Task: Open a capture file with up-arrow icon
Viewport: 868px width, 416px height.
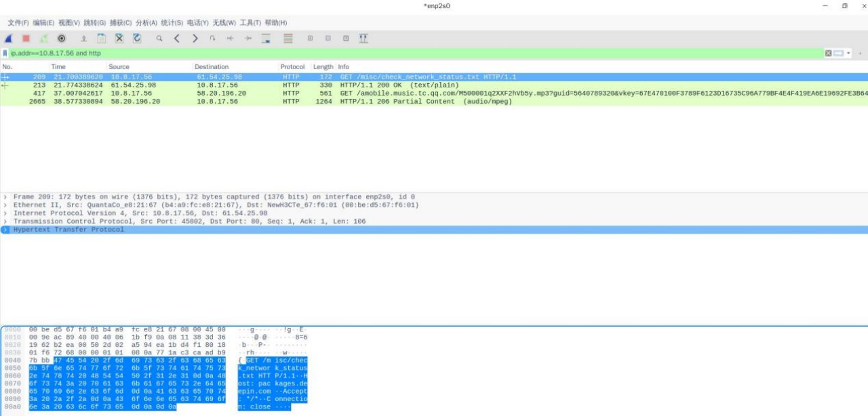Action: pos(84,39)
